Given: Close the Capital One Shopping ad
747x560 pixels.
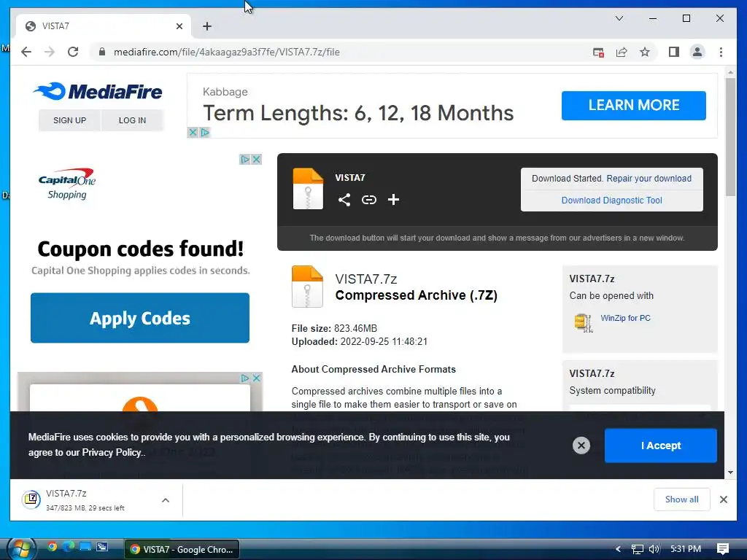Looking at the screenshot, I should (256, 159).
